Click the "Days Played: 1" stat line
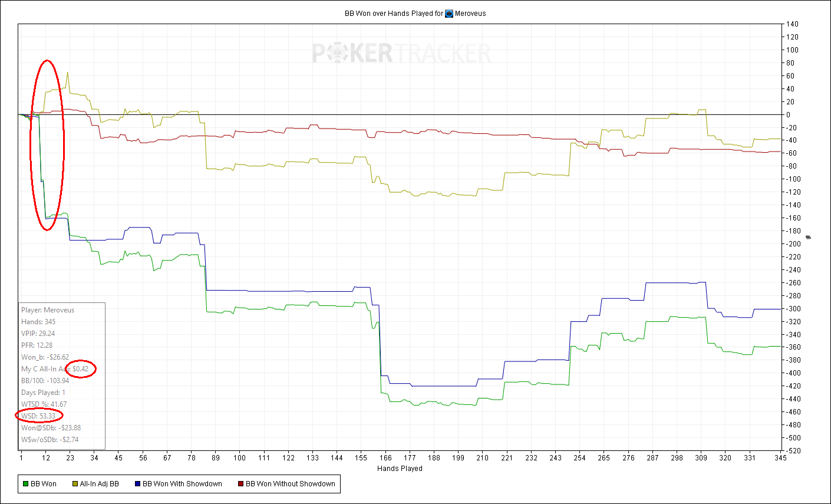The image size is (831, 504). (44, 393)
